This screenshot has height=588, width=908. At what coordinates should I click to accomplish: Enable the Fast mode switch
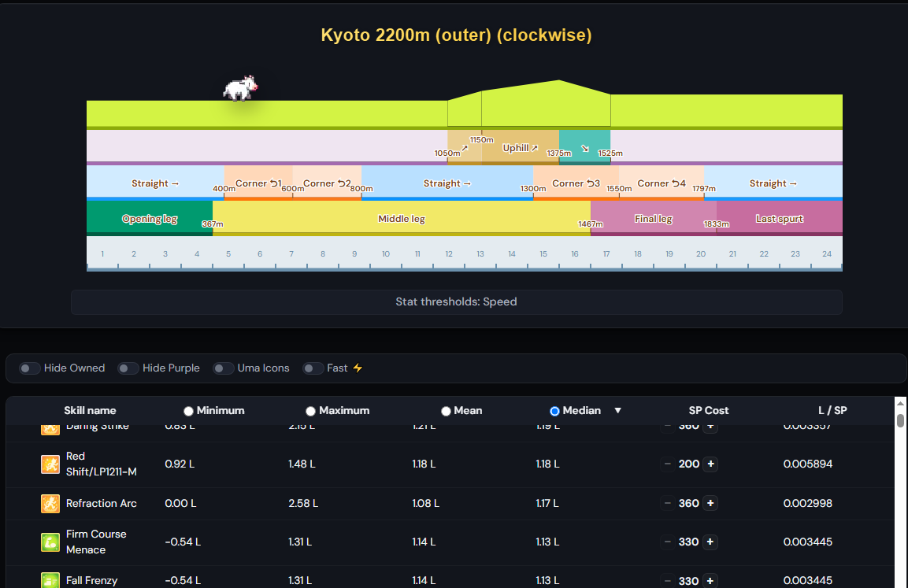coord(313,368)
